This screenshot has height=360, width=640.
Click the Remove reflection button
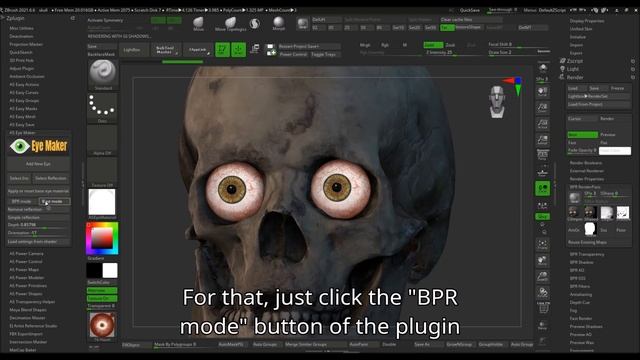(x=38, y=209)
